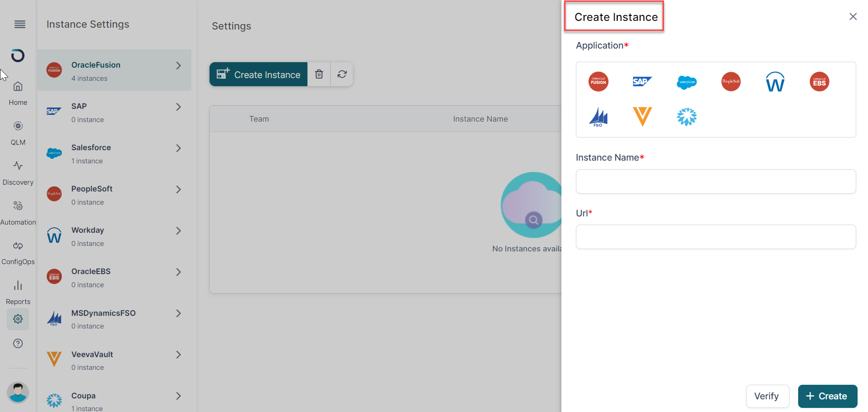Image resolution: width=868 pixels, height=412 pixels.
Task: Click the '4 instances' text under OracleFusion
Action: pyautogui.click(x=89, y=78)
